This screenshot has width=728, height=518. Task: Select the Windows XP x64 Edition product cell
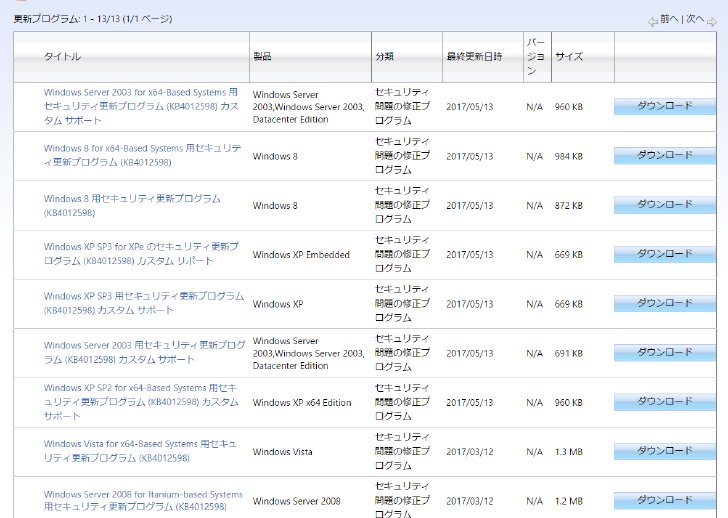pos(302,402)
